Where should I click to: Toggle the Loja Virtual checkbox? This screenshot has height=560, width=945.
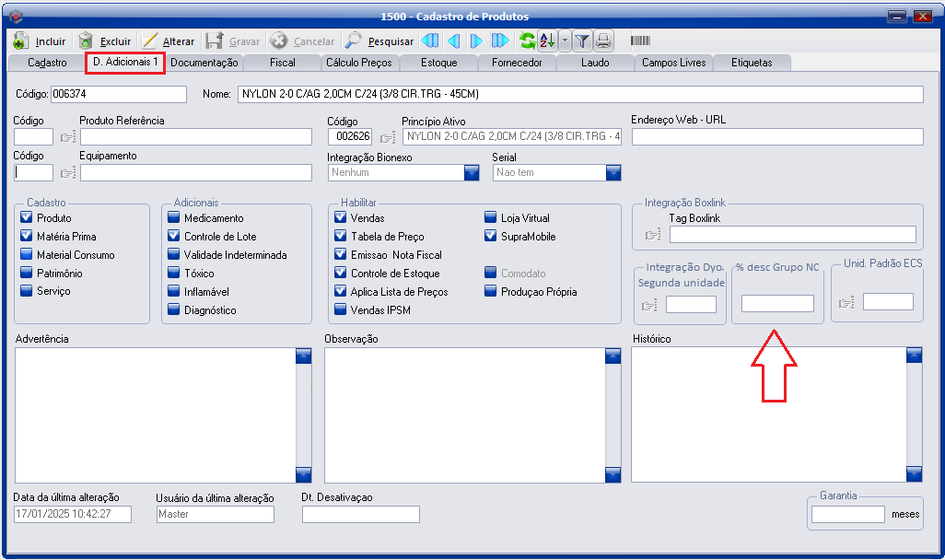[x=491, y=218]
